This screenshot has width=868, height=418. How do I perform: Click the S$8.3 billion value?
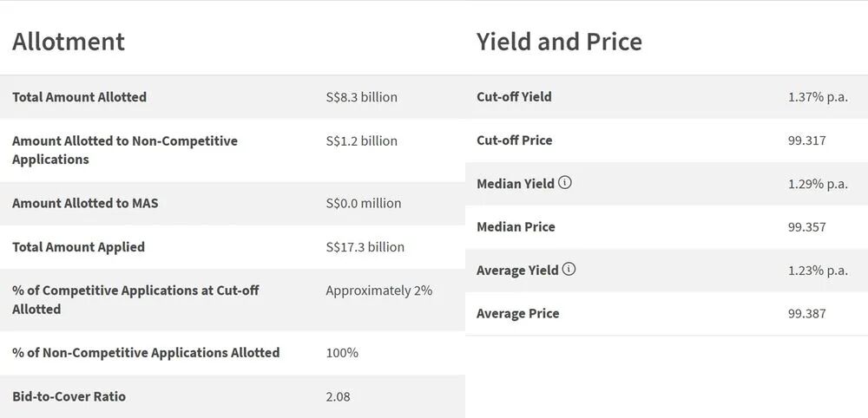[361, 97]
